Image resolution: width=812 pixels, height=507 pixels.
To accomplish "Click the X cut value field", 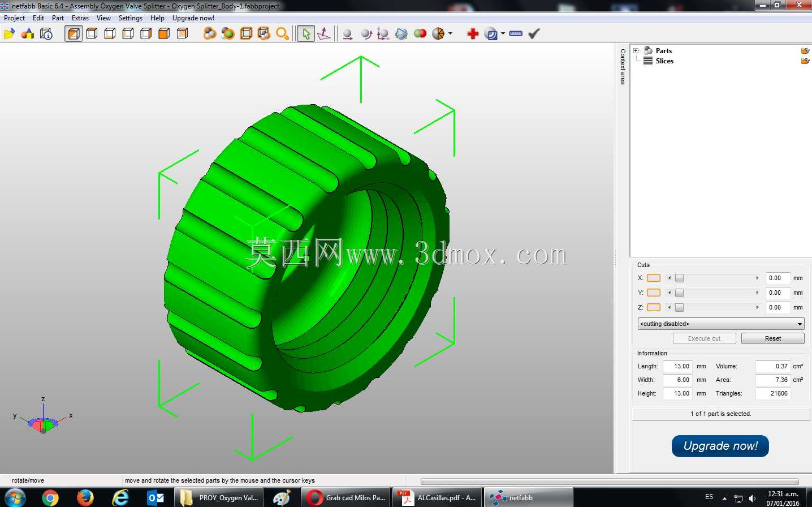I will click(778, 278).
